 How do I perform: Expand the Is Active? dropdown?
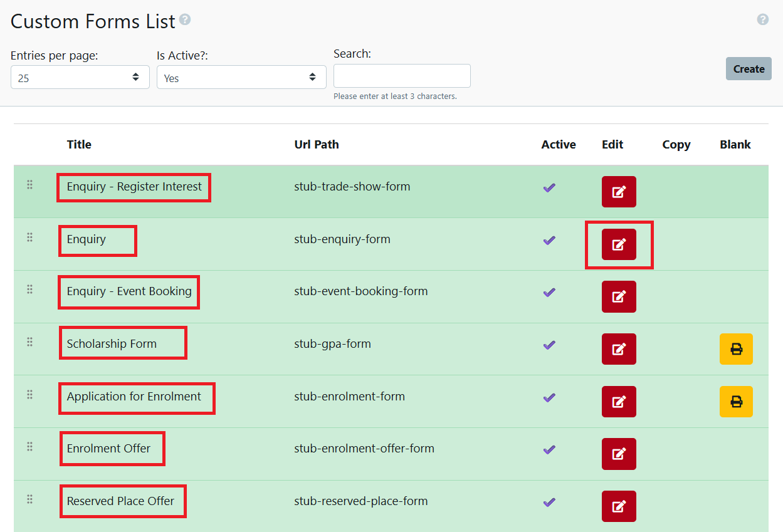(x=241, y=78)
